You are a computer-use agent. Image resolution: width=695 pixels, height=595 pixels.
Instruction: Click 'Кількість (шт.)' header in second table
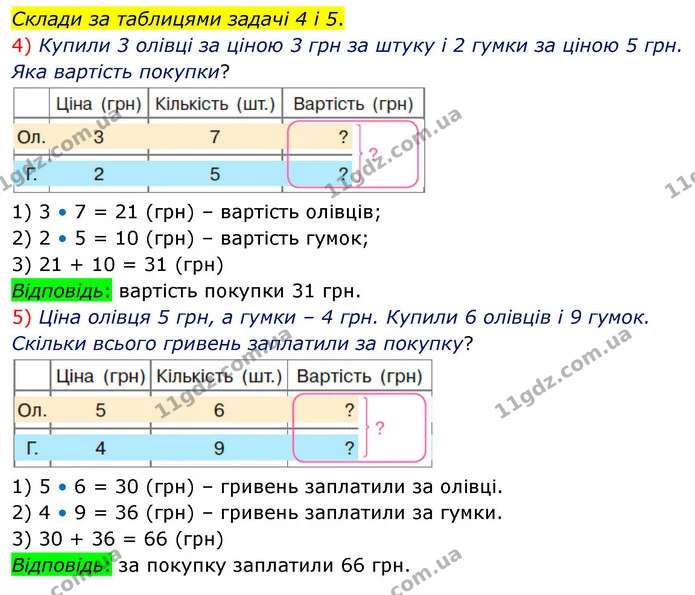click(x=219, y=376)
